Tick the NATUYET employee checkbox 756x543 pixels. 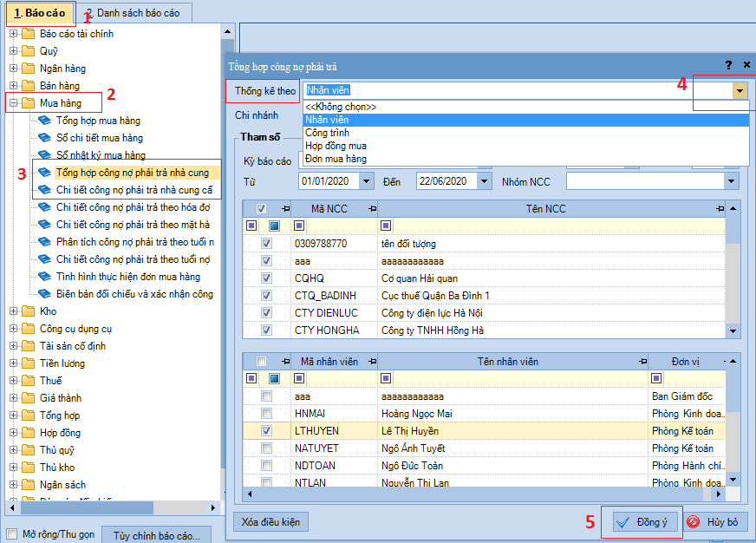tap(266, 448)
